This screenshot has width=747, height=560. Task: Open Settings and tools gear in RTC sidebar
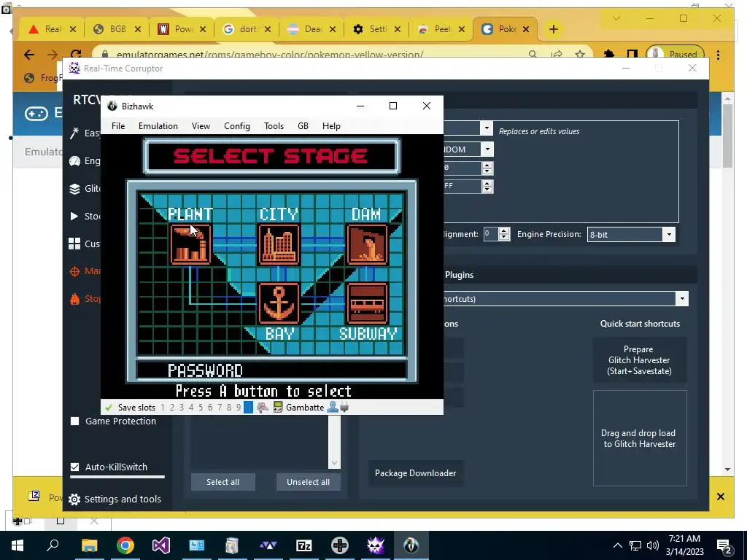(74, 499)
